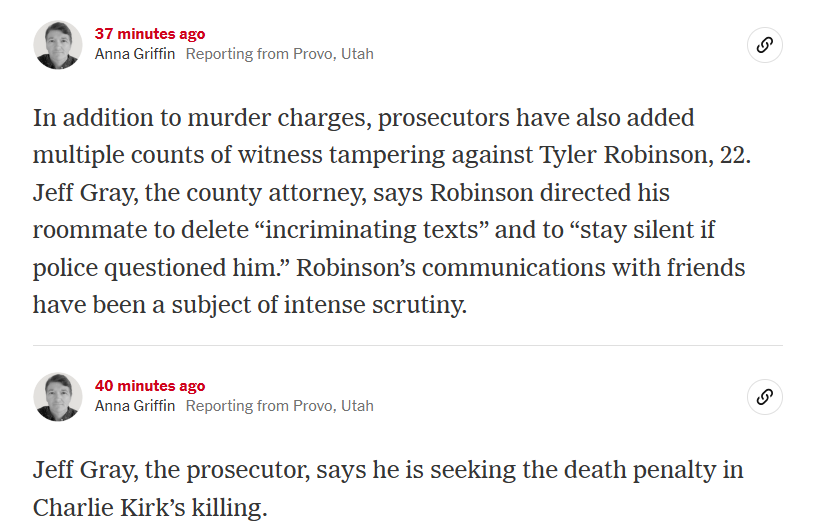Image resolution: width=815 pixels, height=532 pixels.
Task: Click "Reporting from Provo, Utah" in second post
Action: 280,406
